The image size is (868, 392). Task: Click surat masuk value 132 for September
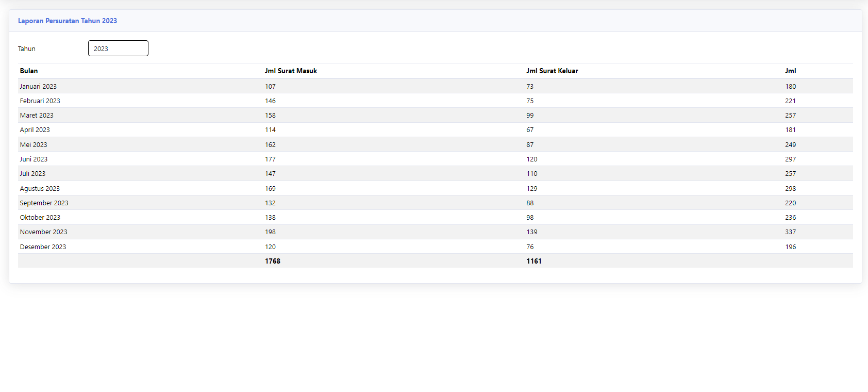271,203
